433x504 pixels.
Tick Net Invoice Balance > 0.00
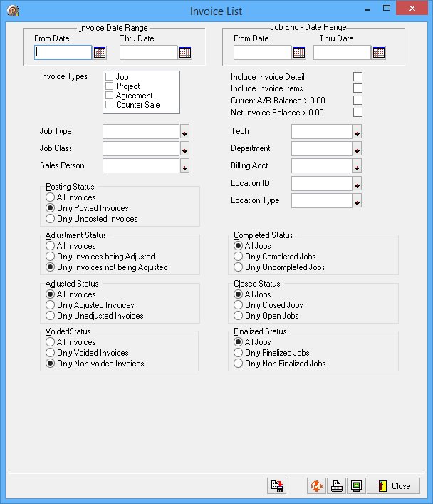click(358, 113)
